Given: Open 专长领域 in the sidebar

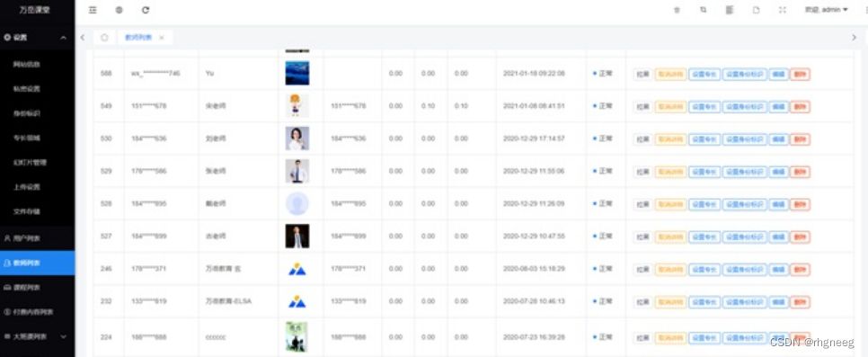Looking at the screenshot, I should [x=27, y=138].
